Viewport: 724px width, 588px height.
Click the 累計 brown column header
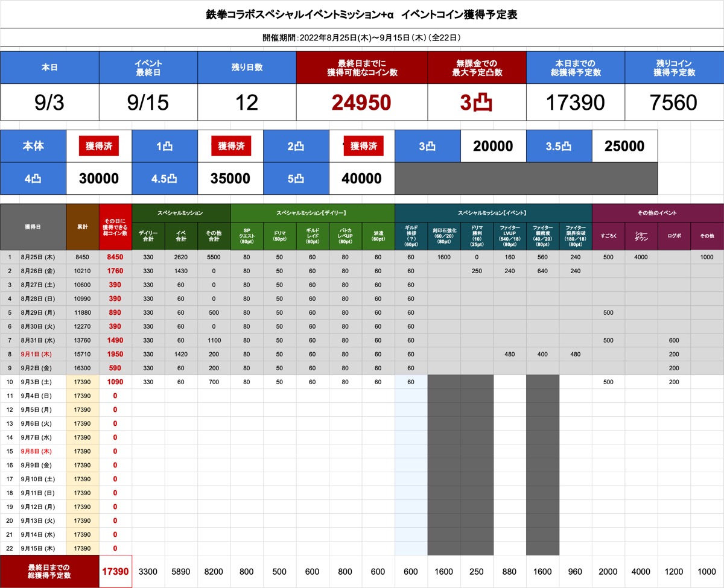83,227
